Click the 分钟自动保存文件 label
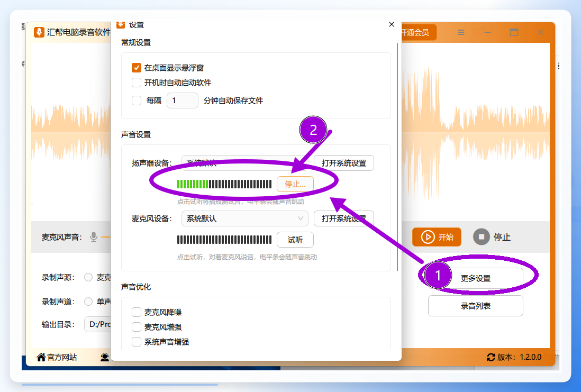This screenshot has height=392, width=581. (x=233, y=101)
